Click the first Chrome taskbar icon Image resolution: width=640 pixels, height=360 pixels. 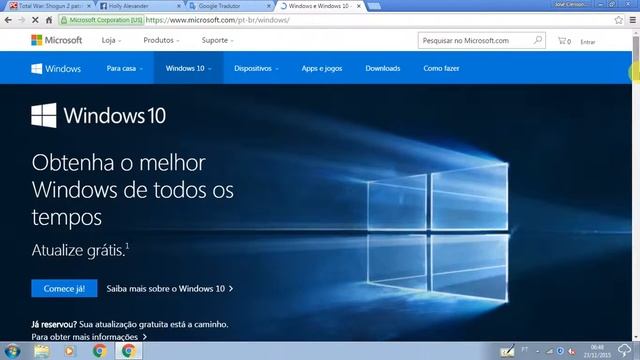pos(99,351)
